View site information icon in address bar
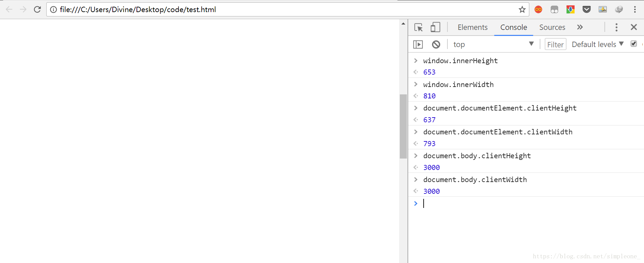644x263 pixels. tap(53, 9)
